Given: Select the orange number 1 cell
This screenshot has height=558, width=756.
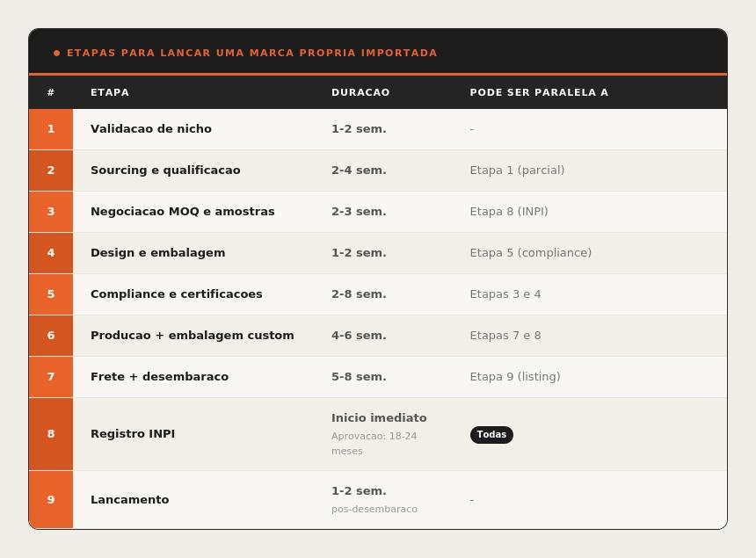Looking at the screenshot, I should pos(51,129).
